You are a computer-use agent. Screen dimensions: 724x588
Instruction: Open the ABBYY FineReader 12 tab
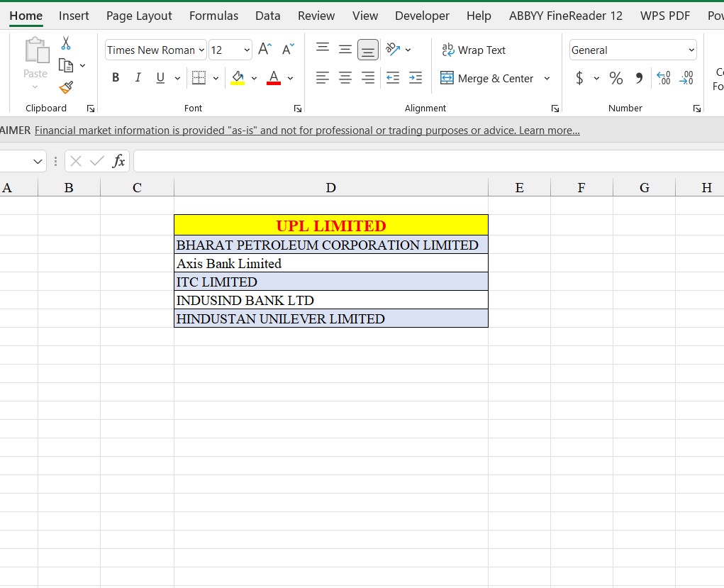pos(566,16)
